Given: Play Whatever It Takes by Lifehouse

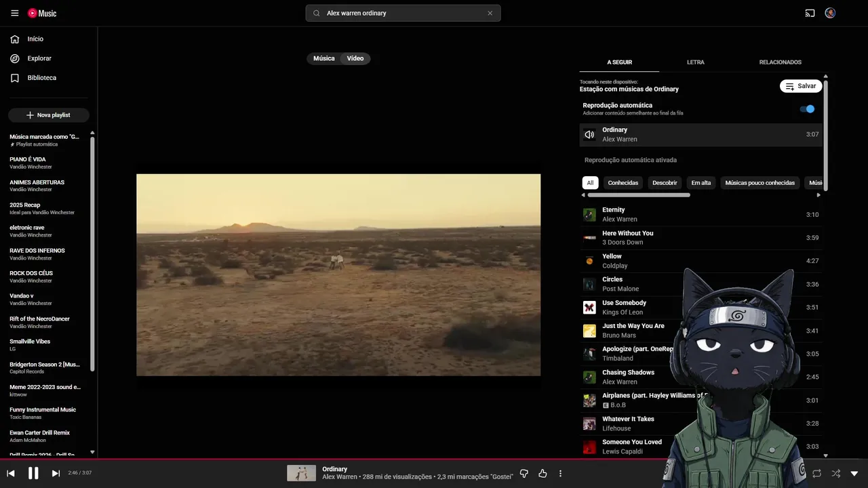Looking at the screenshot, I should [701, 424].
